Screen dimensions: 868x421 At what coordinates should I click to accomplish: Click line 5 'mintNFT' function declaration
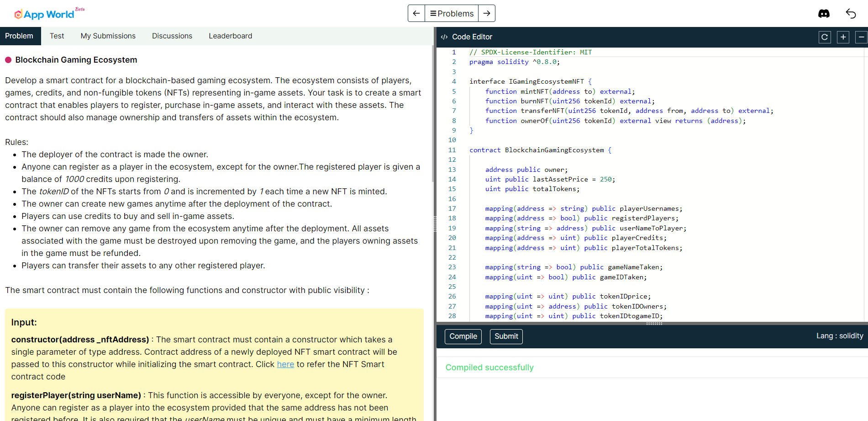560,91
